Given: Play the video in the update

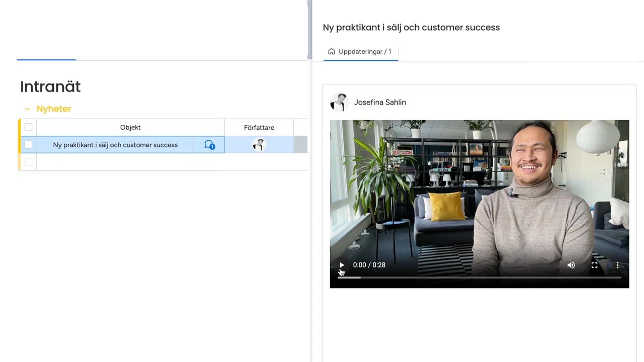Looking at the screenshot, I should 342,265.
